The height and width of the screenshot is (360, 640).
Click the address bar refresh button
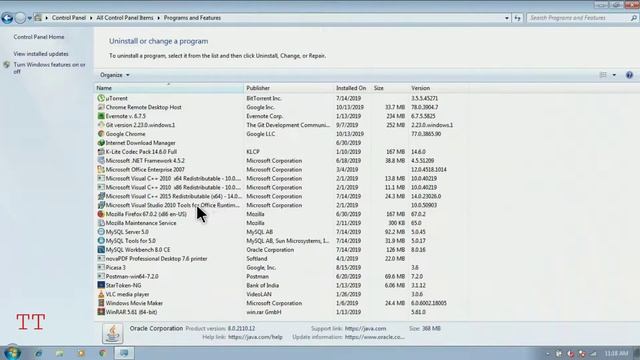[x=518, y=18]
